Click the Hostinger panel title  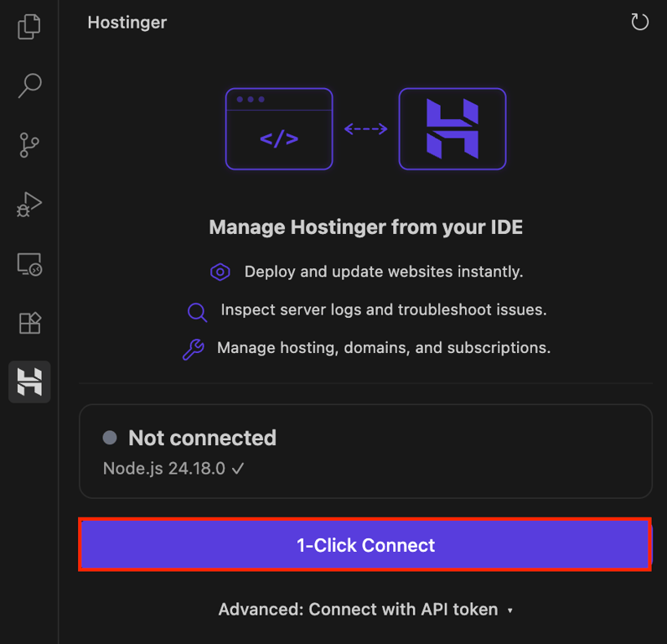[x=127, y=23]
